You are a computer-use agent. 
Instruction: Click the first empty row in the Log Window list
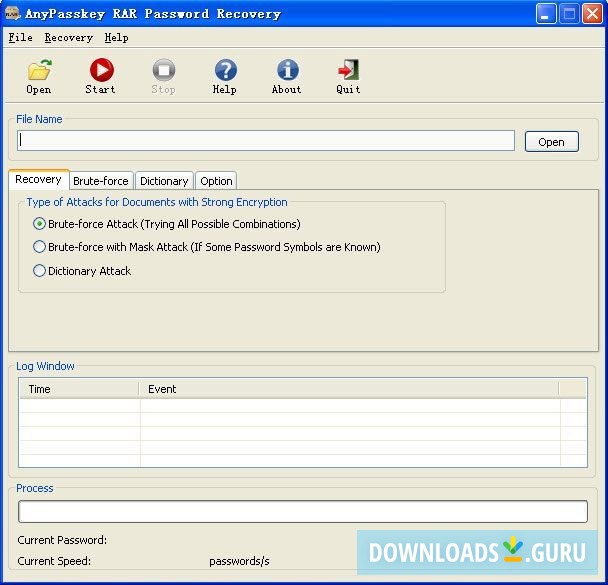point(302,406)
